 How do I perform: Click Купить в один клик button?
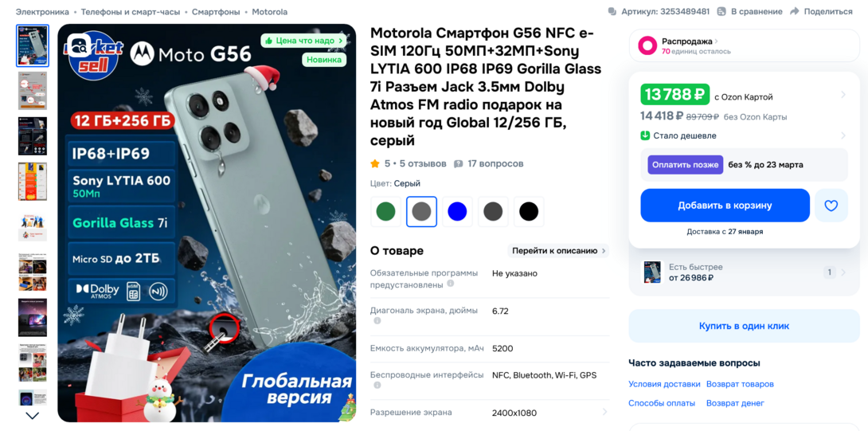coord(744,326)
